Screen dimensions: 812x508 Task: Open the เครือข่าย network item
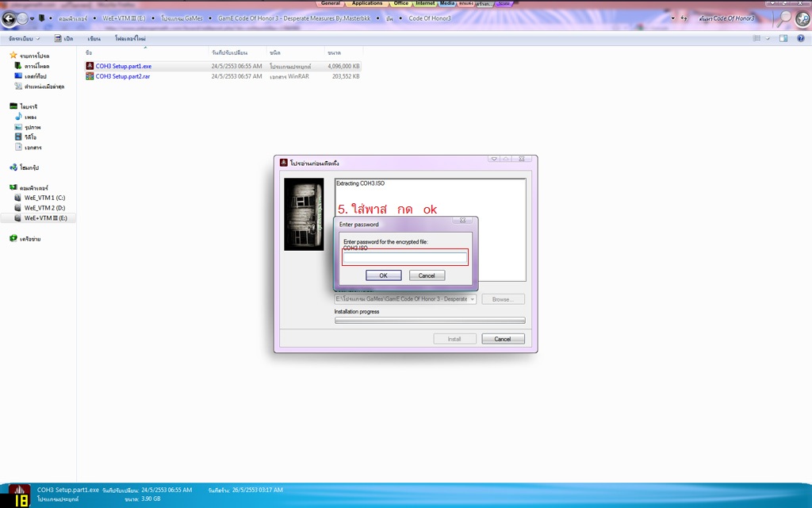25,239
